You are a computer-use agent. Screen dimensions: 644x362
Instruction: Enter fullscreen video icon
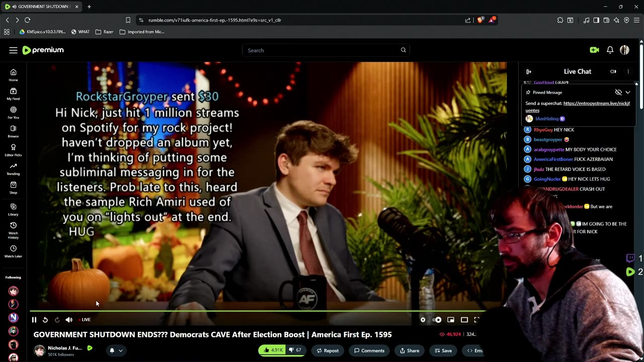click(477, 320)
